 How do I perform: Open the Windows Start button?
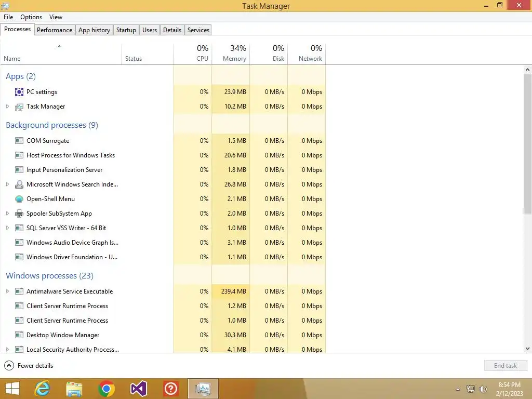12,389
